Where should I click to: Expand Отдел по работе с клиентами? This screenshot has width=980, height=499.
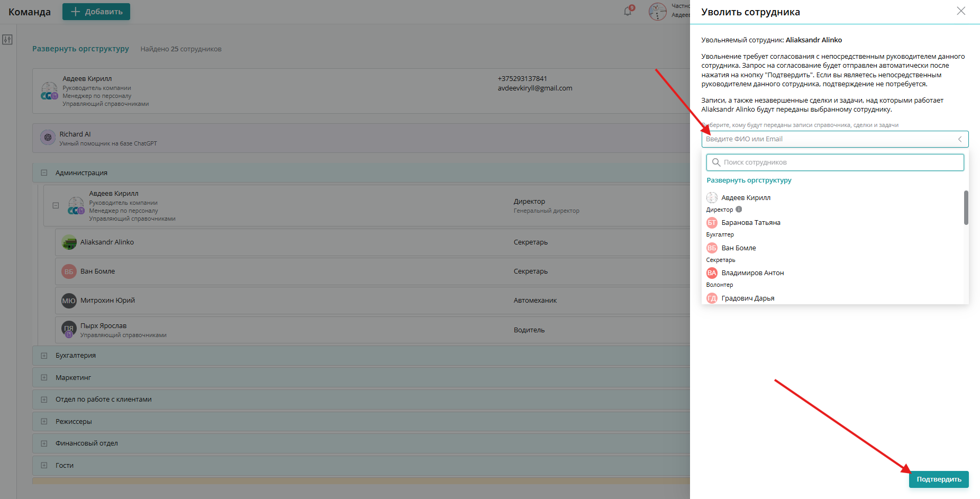click(x=44, y=400)
